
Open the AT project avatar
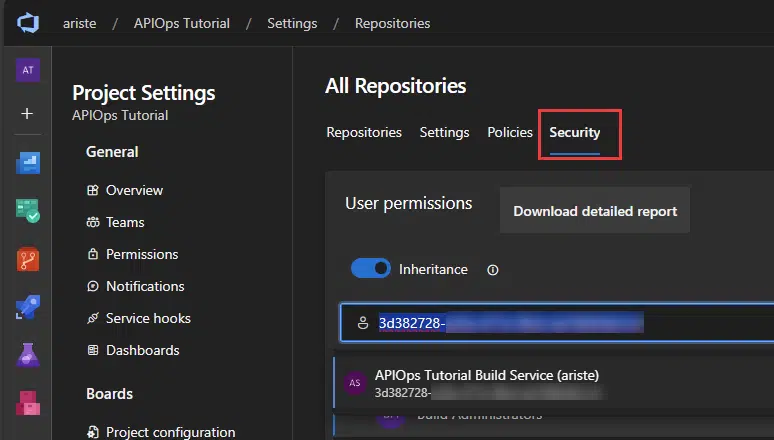[x=28, y=70]
